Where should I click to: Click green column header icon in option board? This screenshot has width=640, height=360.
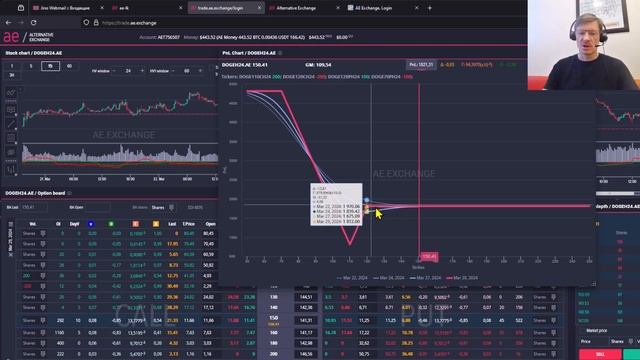tap(111, 224)
